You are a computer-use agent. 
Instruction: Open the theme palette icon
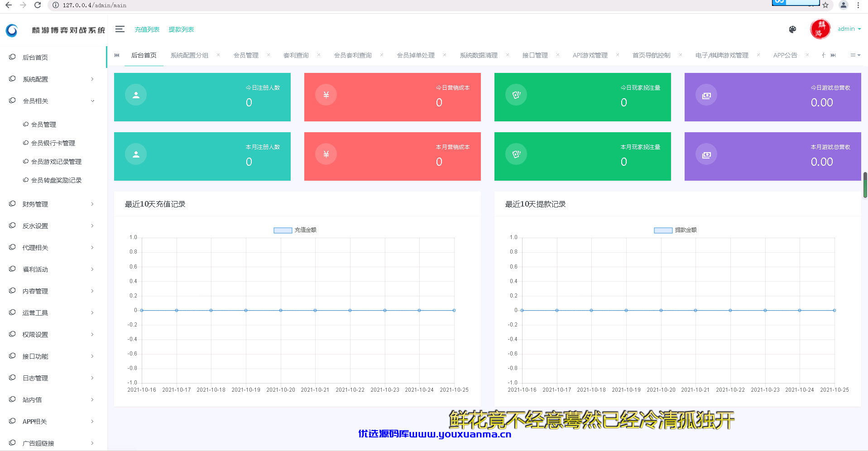[792, 29]
